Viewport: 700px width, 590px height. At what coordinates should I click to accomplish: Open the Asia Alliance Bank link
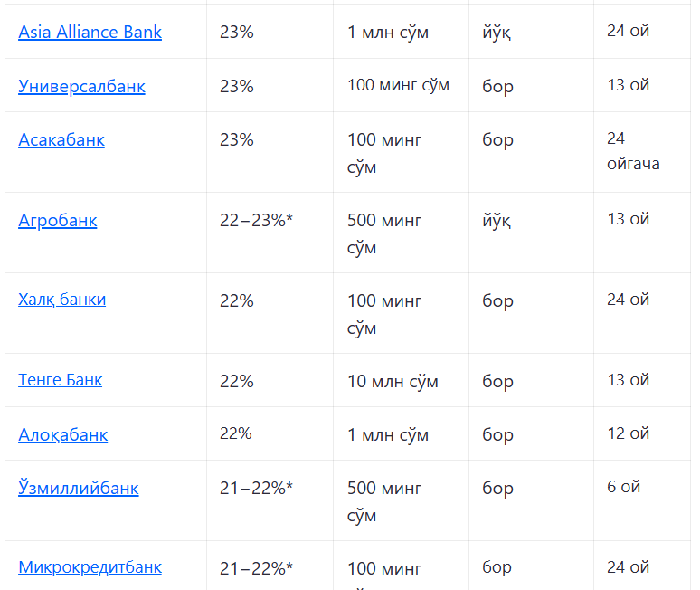pos(90,33)
